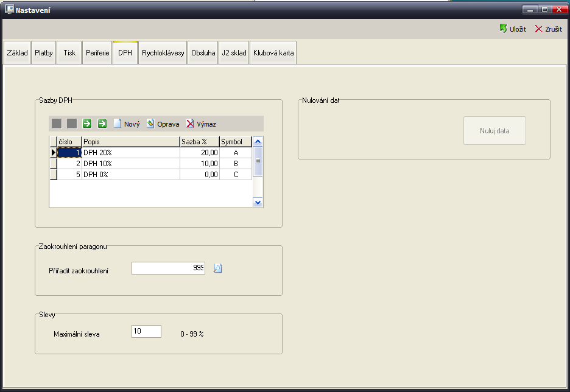Close the Nastavení window
Screen dimensions: 570x392
559,10
